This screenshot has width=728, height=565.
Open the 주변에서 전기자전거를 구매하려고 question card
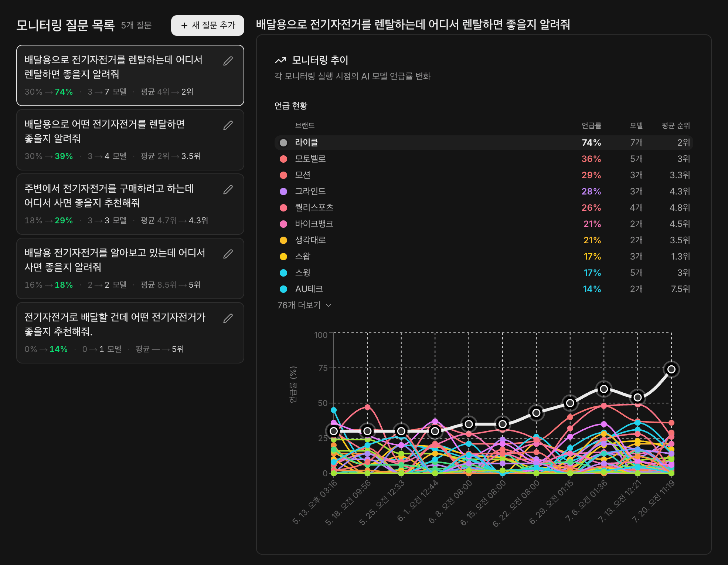click(130, 204)
